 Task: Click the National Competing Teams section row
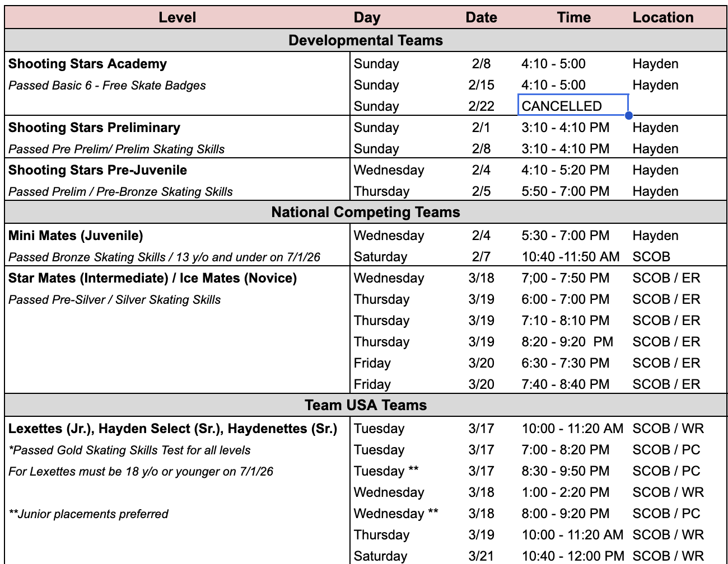click(365, 212)
